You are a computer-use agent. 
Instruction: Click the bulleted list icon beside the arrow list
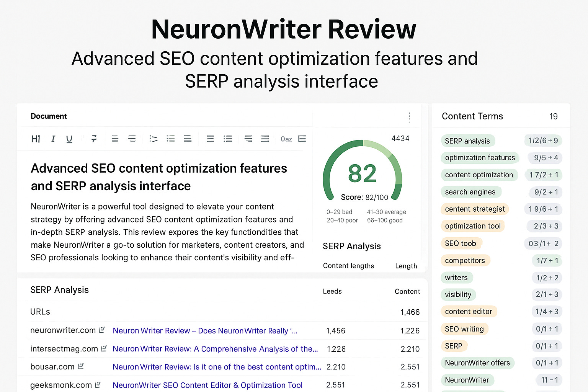(x=171, y=139)
